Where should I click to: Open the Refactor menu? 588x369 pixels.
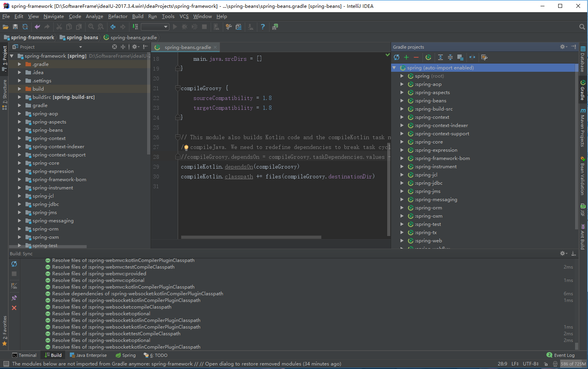[x=118, y=16]
